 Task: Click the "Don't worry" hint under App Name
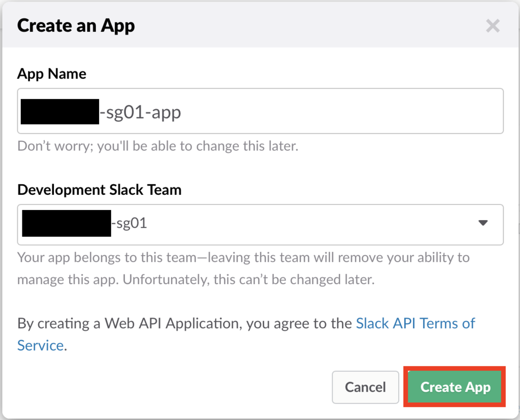[x=157, y=147]
